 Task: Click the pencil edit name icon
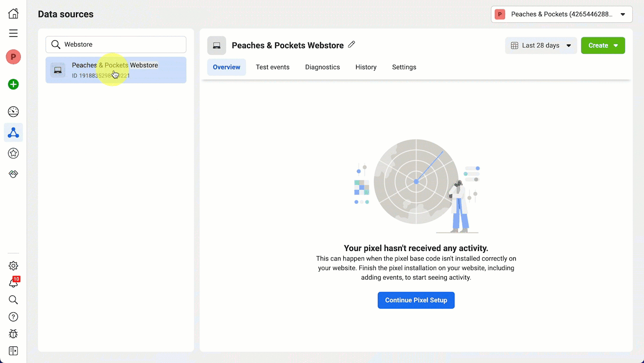(x=351, y=44)
